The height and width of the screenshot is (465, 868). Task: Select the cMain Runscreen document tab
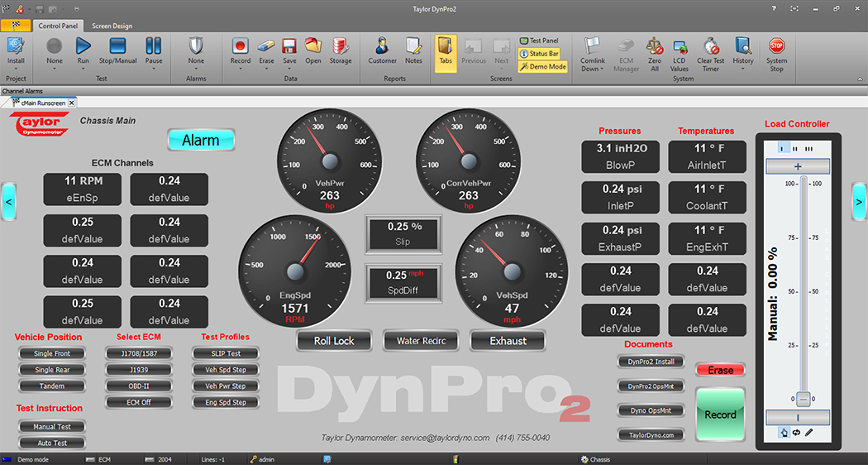(x=42, y=103)
